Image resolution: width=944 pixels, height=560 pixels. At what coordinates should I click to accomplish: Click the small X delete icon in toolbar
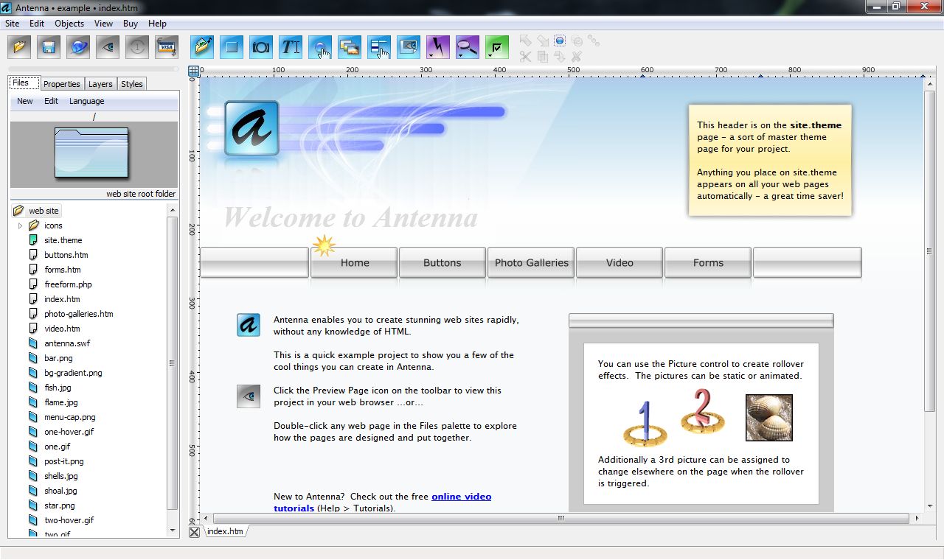tap(577, 56)
